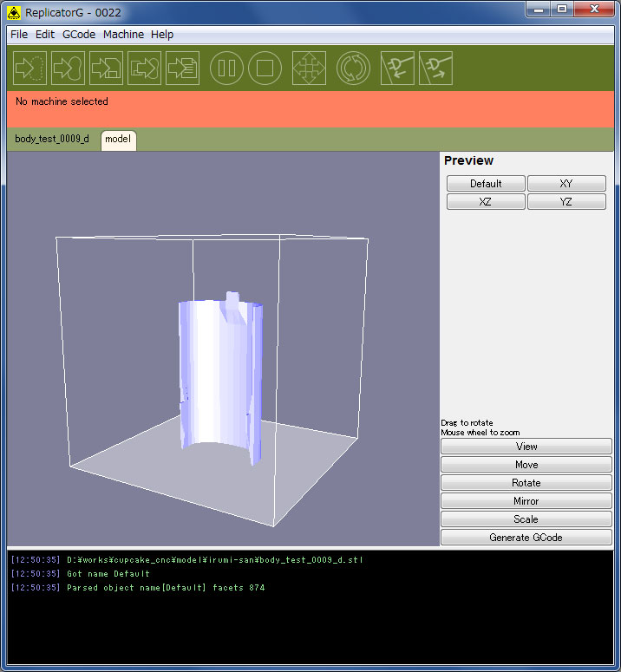Open the control panel arrows icon
Screen dimensions: 621x672
309,69
